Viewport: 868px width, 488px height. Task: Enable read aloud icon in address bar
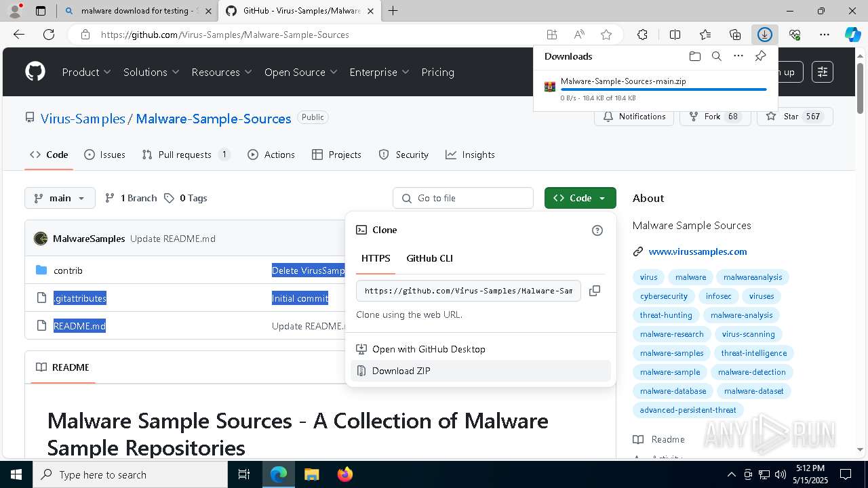click(x=579, y=35)
